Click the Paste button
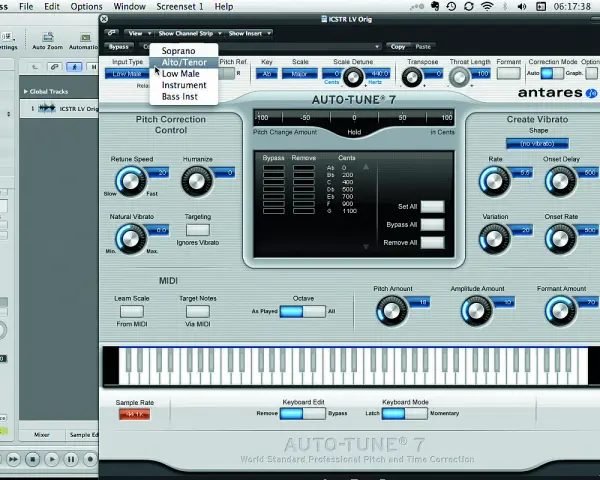Viewport: 600px width, 480px height. click(x=423, y=47)
